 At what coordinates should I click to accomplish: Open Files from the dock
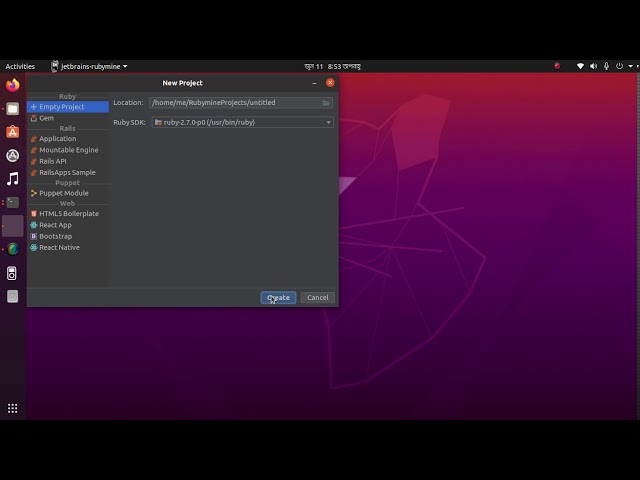pyautogui.click(x=13, y=109)
